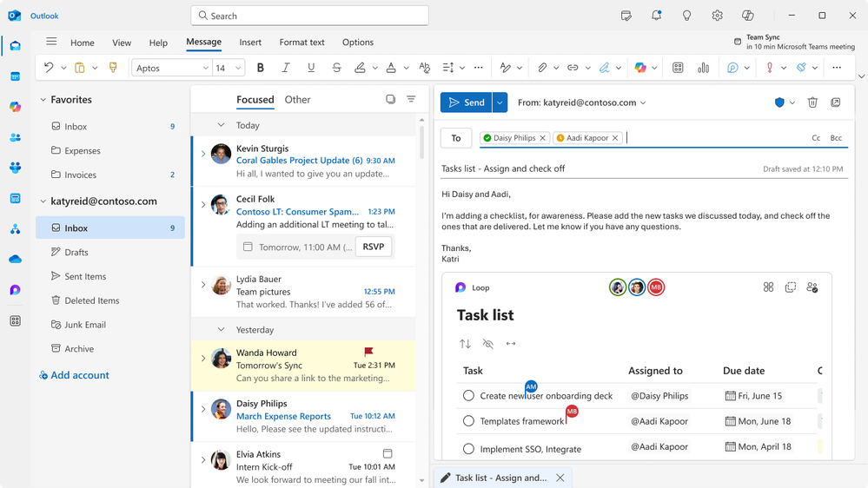The image size is (868, 488).
Task: Check off the Implement SSO, Integrate task
Action: [x=468, y=449]
